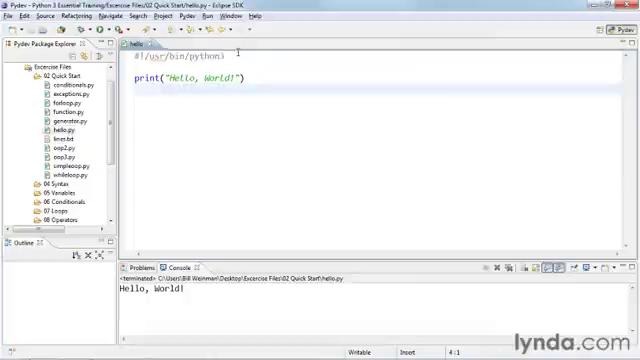Select the Outline view tab
Image resolution: width=640 pixels, height=360 pixels.
(24, 243)
